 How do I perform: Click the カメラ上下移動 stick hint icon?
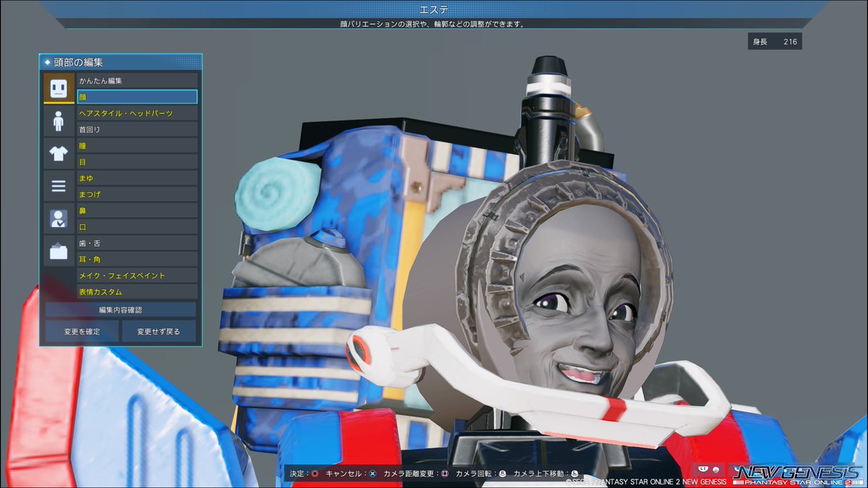[575, 474]
